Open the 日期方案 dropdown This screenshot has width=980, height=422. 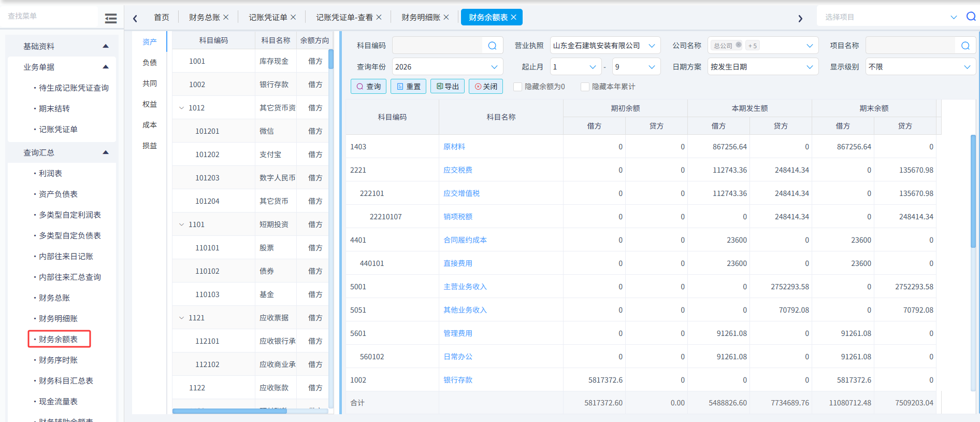tap(762, 67)
